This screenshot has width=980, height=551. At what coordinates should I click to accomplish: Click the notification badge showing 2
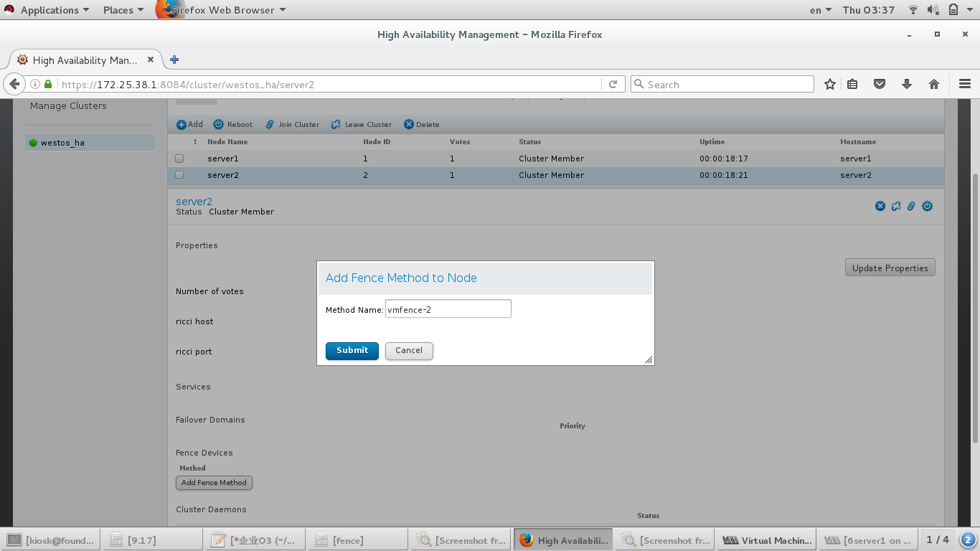(x=968, y=540)
